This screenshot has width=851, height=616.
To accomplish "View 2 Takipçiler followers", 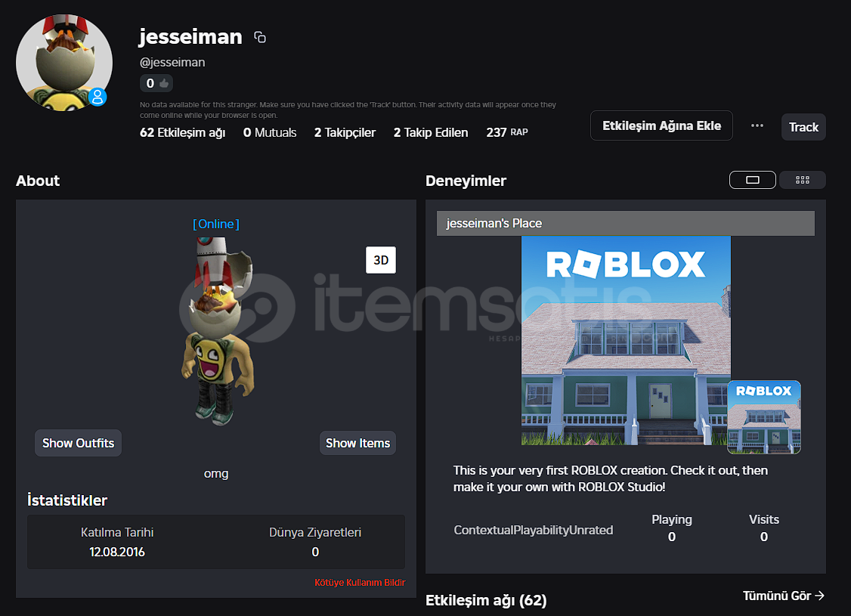I will (x=345, y=132).
